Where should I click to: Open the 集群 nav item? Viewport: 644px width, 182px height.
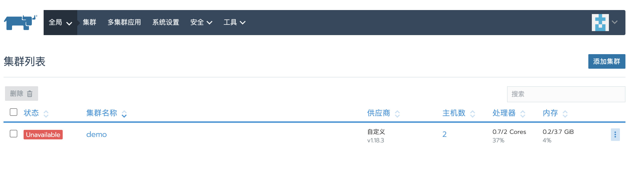pos(90,23)
